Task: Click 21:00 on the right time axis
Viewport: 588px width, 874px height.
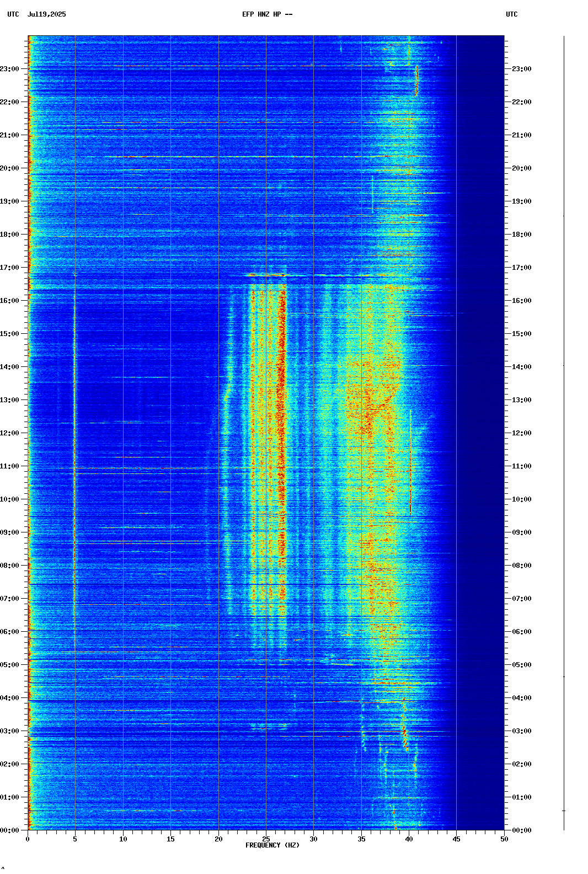Action: 522,135
